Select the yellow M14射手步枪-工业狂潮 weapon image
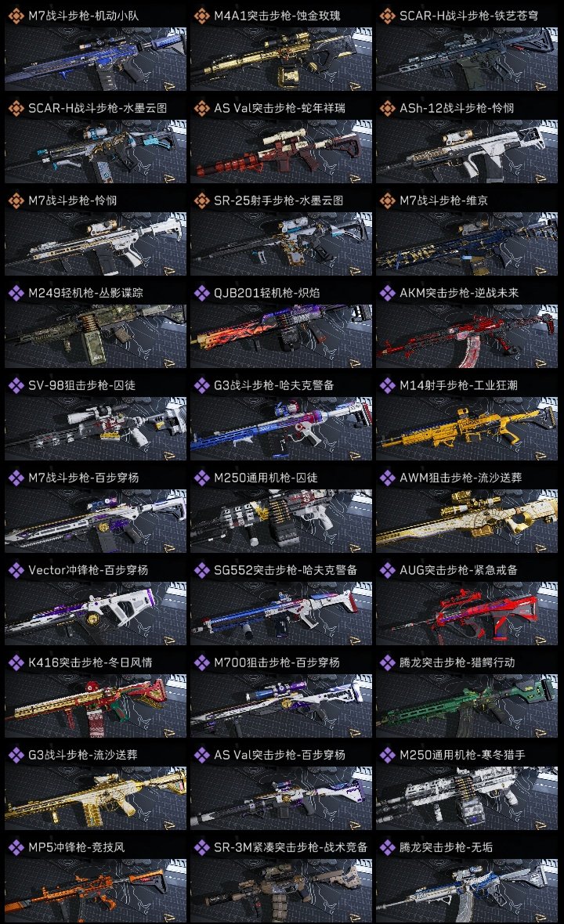564x924 pixels. (x=467, y=428)
